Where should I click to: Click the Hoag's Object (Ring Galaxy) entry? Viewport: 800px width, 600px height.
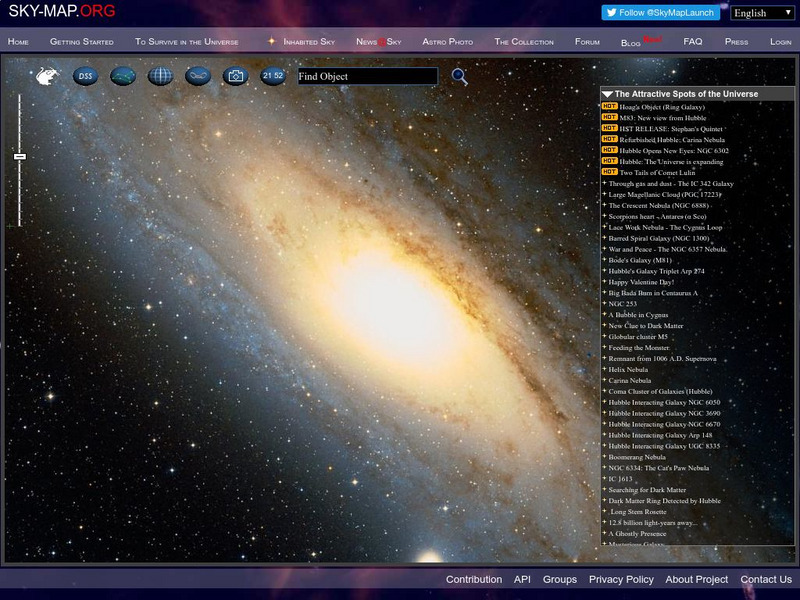click(665, 107)
